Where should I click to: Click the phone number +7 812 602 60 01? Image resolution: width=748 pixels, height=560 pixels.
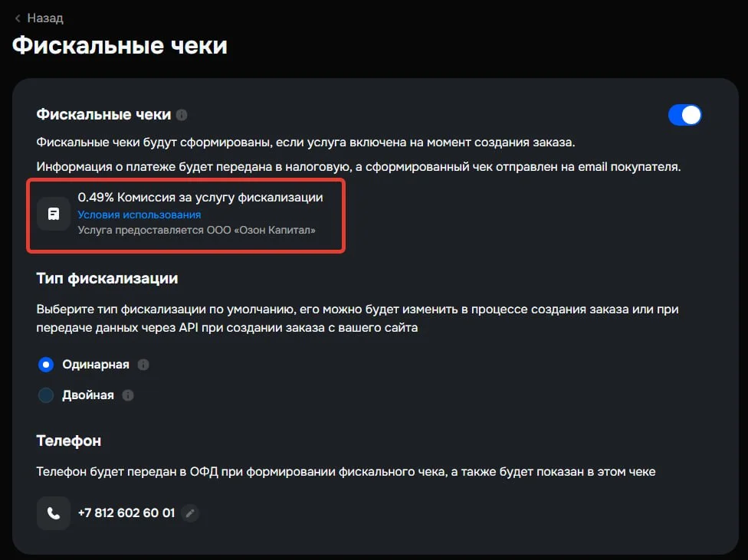[126, 513]
